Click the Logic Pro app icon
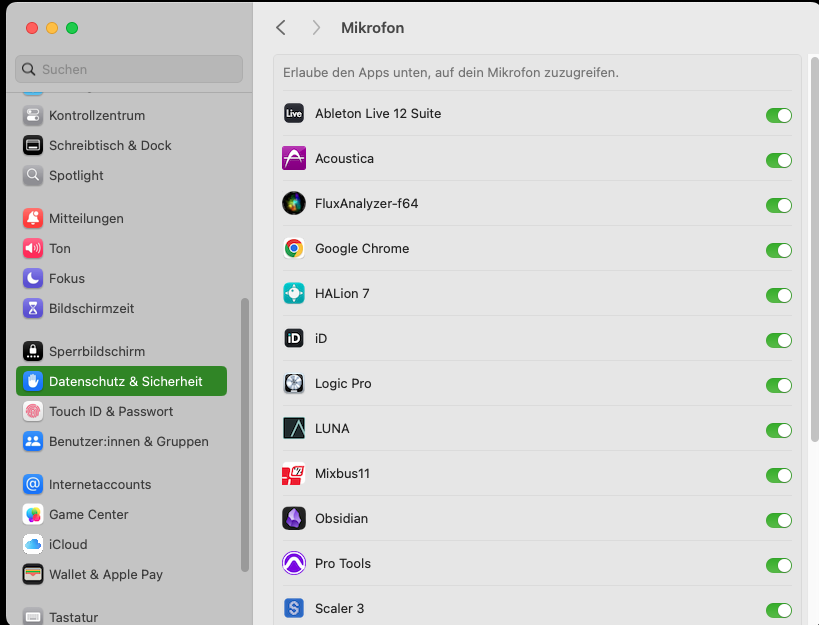This screenshot has width=819, height=625. (294, 383)
